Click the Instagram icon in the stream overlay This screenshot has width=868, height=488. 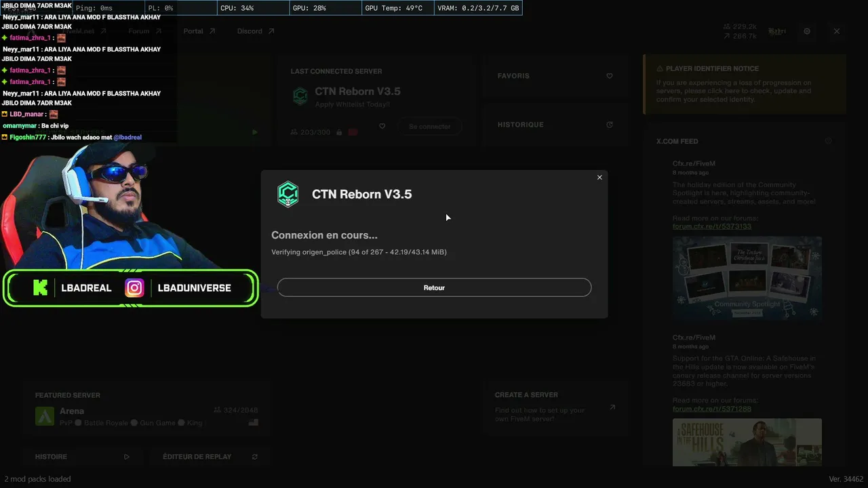tap(134, 288)
